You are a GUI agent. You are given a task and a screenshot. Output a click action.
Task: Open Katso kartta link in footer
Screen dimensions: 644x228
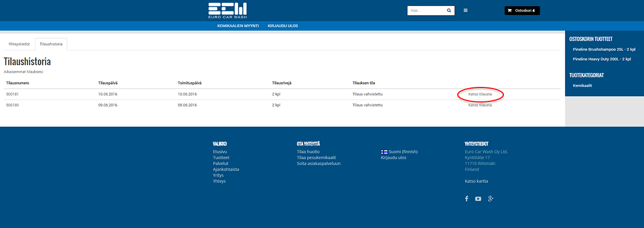tap(476, 181)
